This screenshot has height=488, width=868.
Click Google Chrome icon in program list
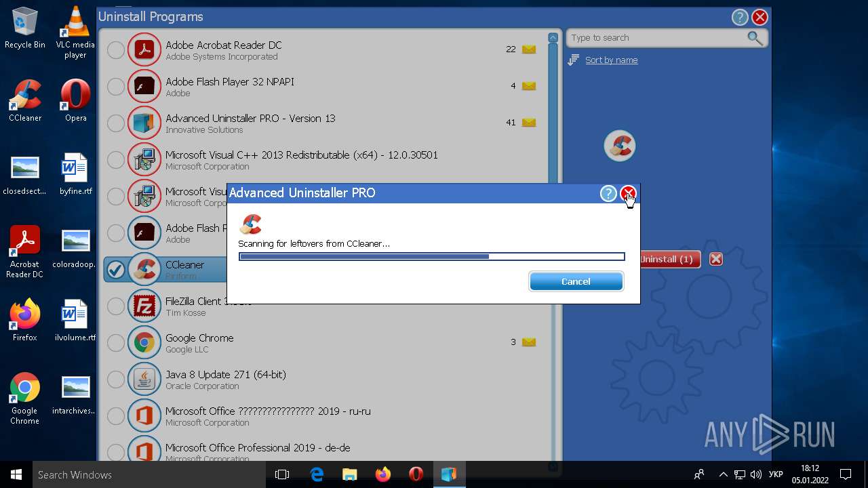144,342
